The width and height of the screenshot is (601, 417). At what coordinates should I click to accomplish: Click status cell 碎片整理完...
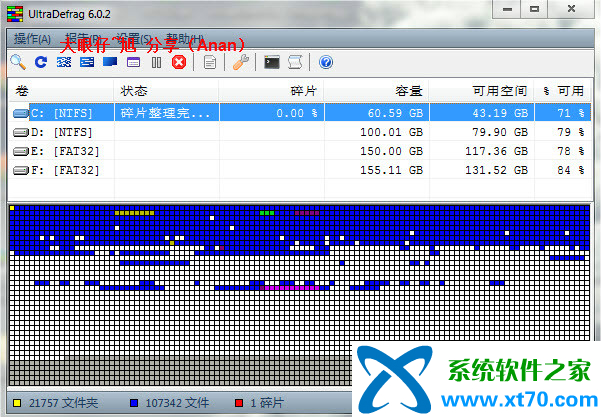pyautogui.click(x=165, y=113)
